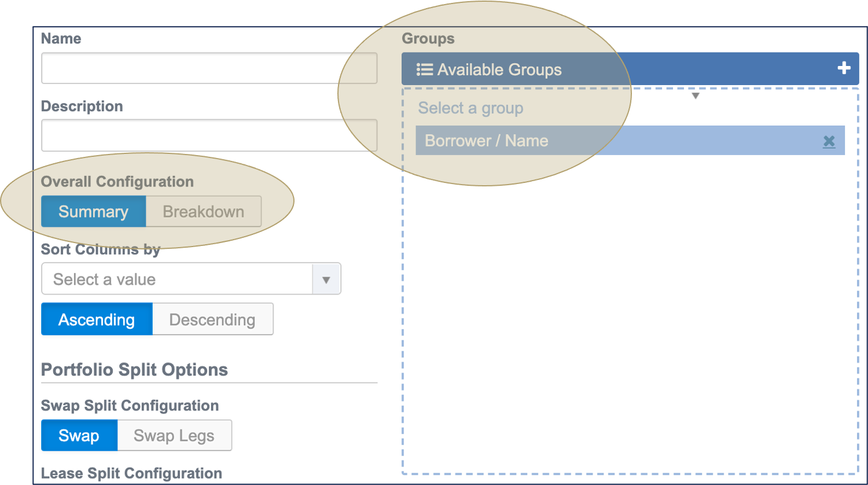Click into the Name text field
The image size is (868, 485).
(x=209, y=68)
